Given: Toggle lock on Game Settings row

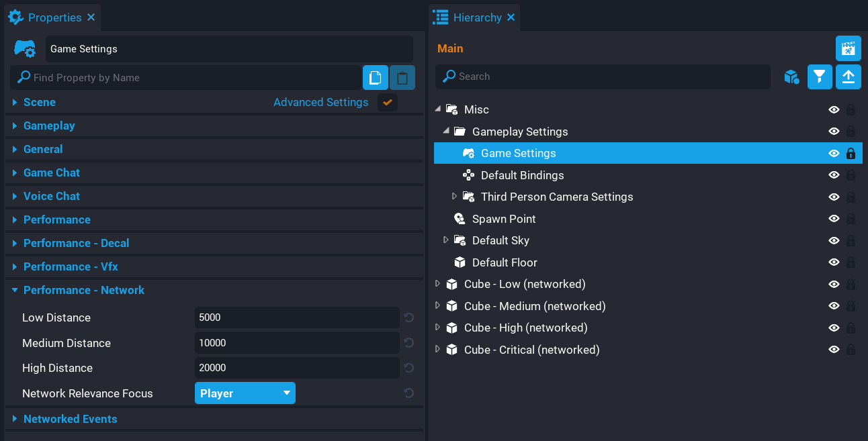Looking at the screenshot, I should [851, 153].
